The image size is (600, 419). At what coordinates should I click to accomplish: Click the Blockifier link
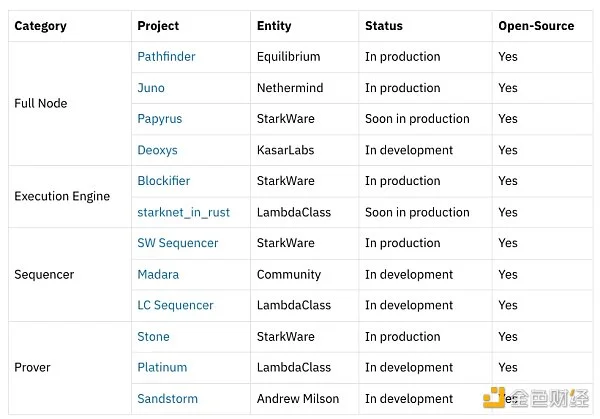click(163, 181)
